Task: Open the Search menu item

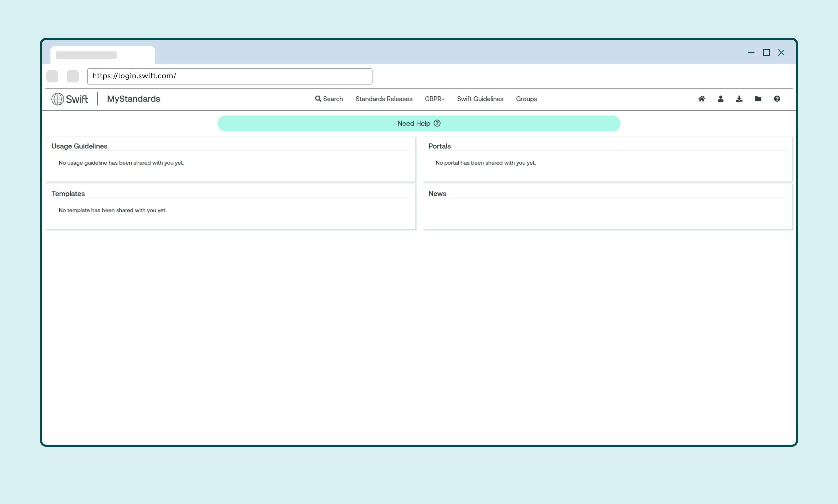Action: pos(329,99)
